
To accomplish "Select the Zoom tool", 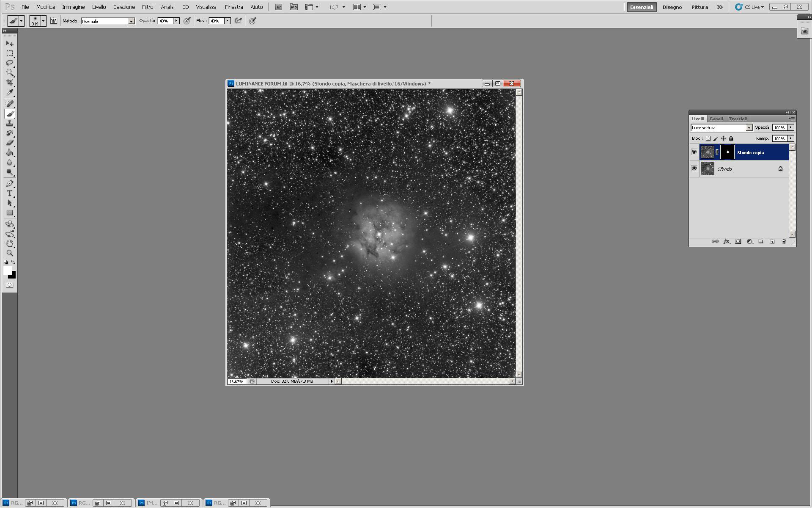I will 10,253.
